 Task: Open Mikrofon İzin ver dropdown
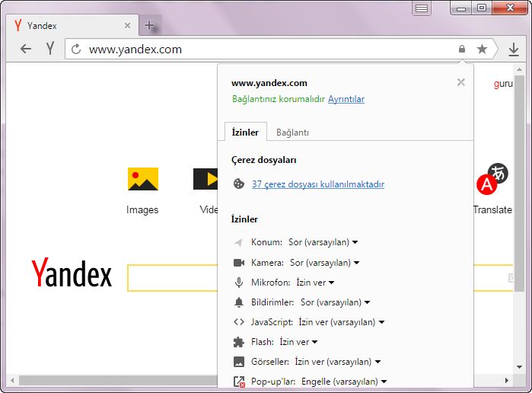315,283
